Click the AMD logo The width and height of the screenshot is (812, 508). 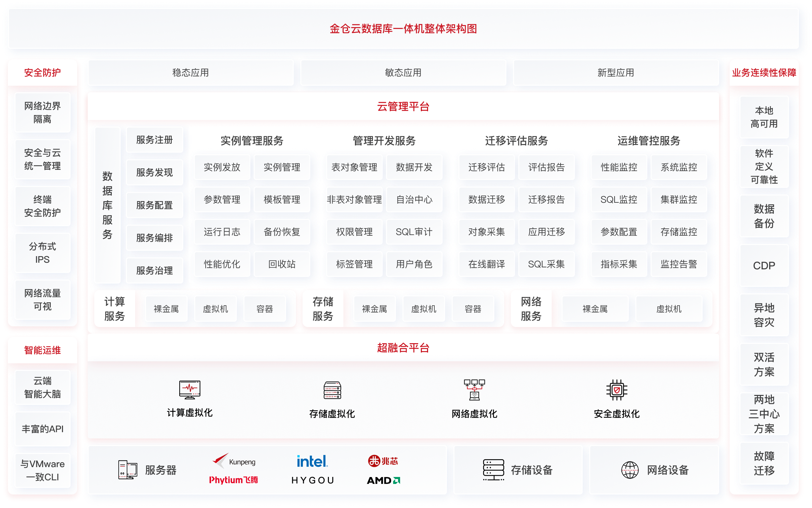(383, 480)
